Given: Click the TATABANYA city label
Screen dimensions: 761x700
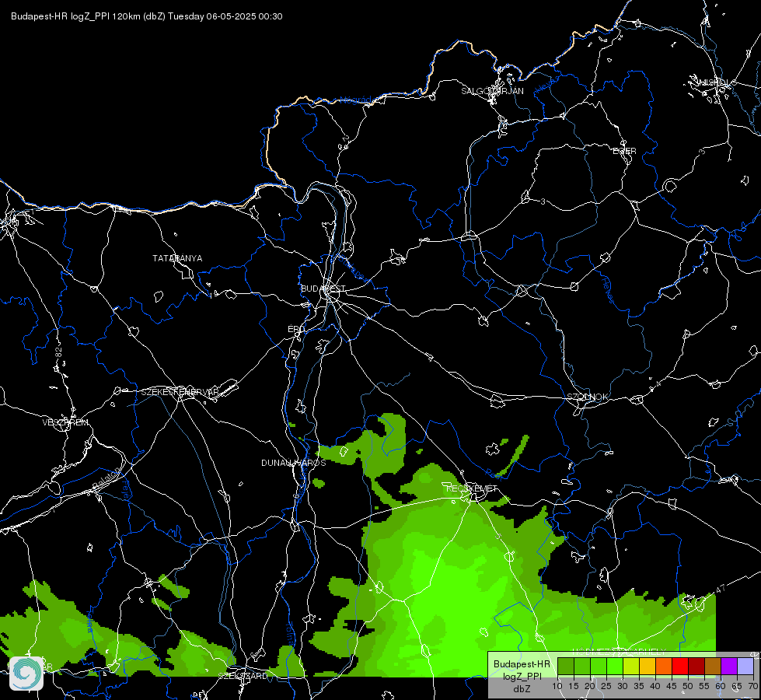Looking at the screenshot, I should tap(177, 258).
